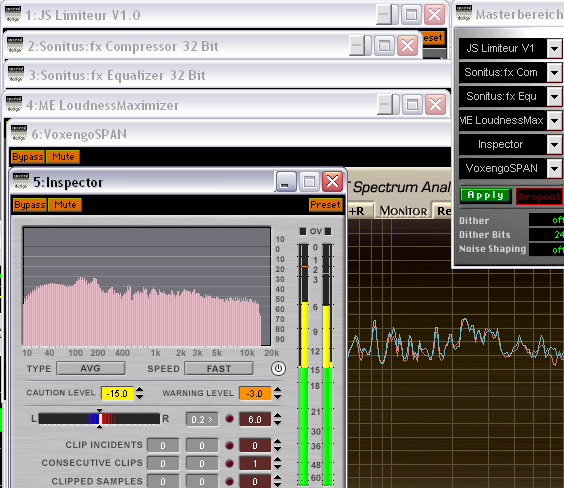Click the JS Limiteur V1 slot name
Screen dimensions: 564x488
pos(502,49)
